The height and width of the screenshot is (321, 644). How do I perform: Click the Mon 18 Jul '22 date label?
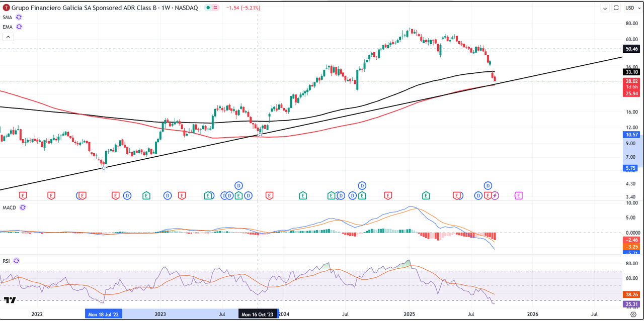pos(104,314)
